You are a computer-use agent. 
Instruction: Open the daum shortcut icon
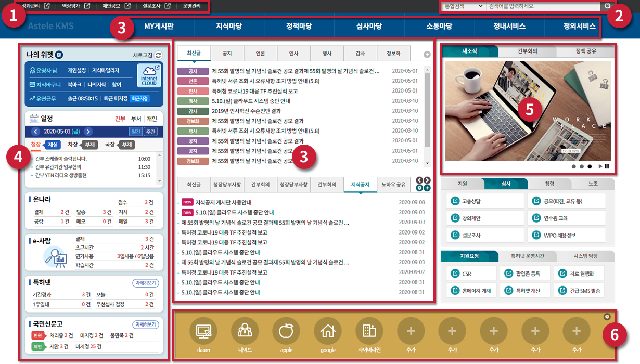pyautogui.click(x=203, y=331)
